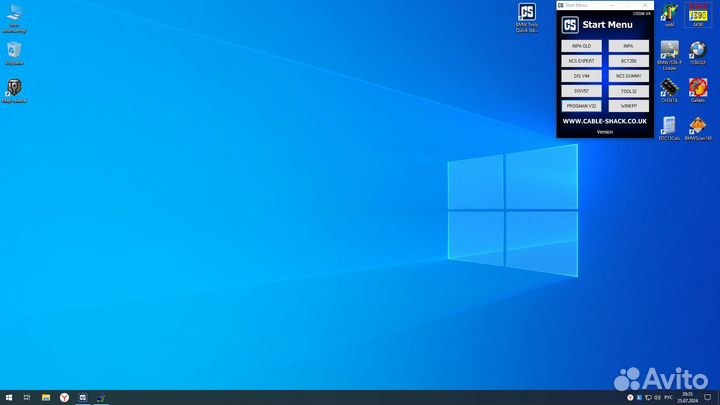Screen dimensions: 720x405
Task: Launch the Galletto desktop icon
Action: click(697, 90)
